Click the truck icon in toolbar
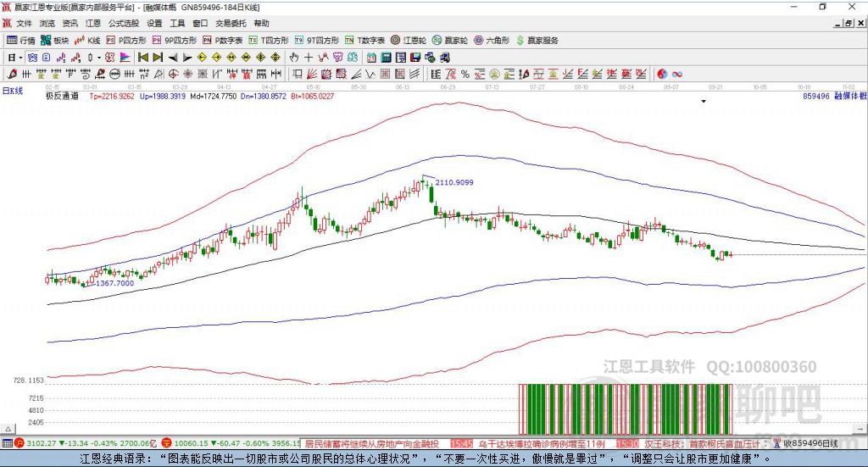 444,58
